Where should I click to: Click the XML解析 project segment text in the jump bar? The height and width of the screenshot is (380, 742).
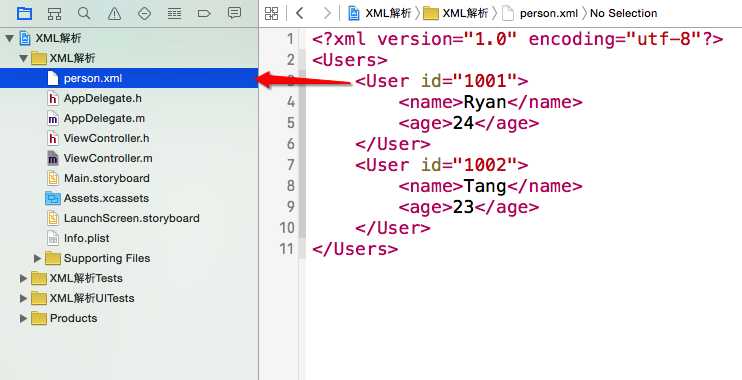(388, 13)
